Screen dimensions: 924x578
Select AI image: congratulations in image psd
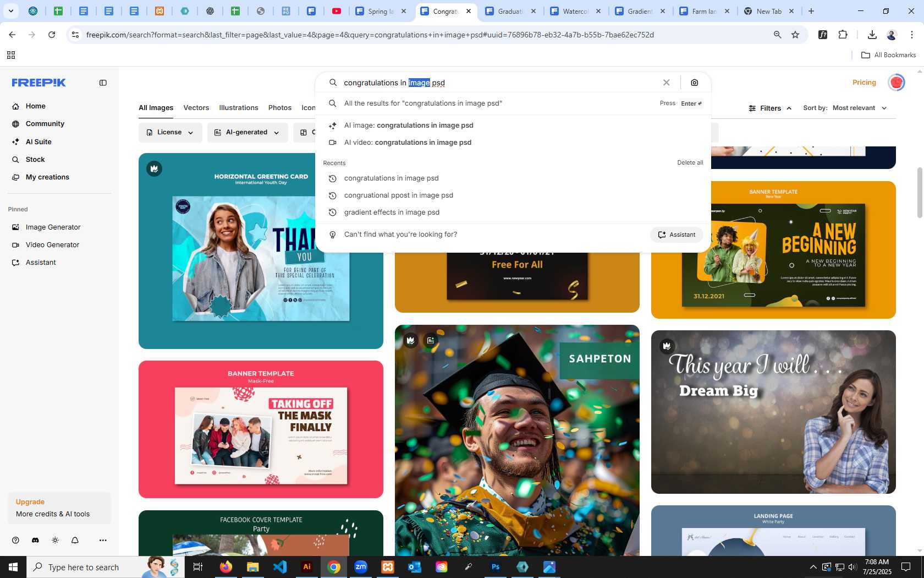pyautogui.click(x=513, y=126)
